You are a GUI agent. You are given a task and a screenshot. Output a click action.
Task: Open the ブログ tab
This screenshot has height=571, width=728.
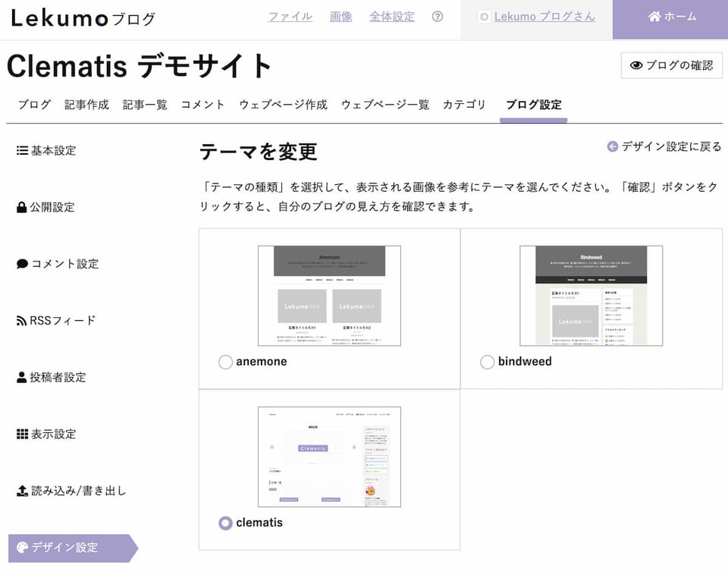pyautogui.click(x=34, y=105)
